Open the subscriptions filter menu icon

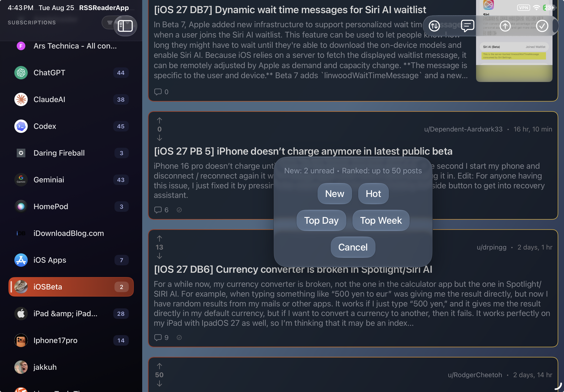pyautogui.click(x=110, y=23)
